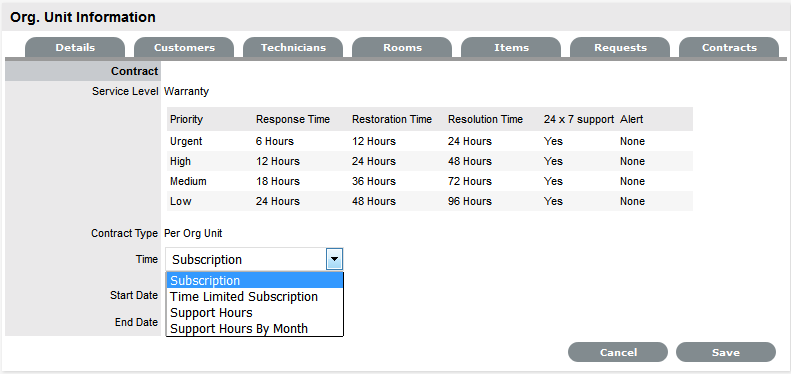View the Requests tab
791x374 pixels.
[620, 47]
